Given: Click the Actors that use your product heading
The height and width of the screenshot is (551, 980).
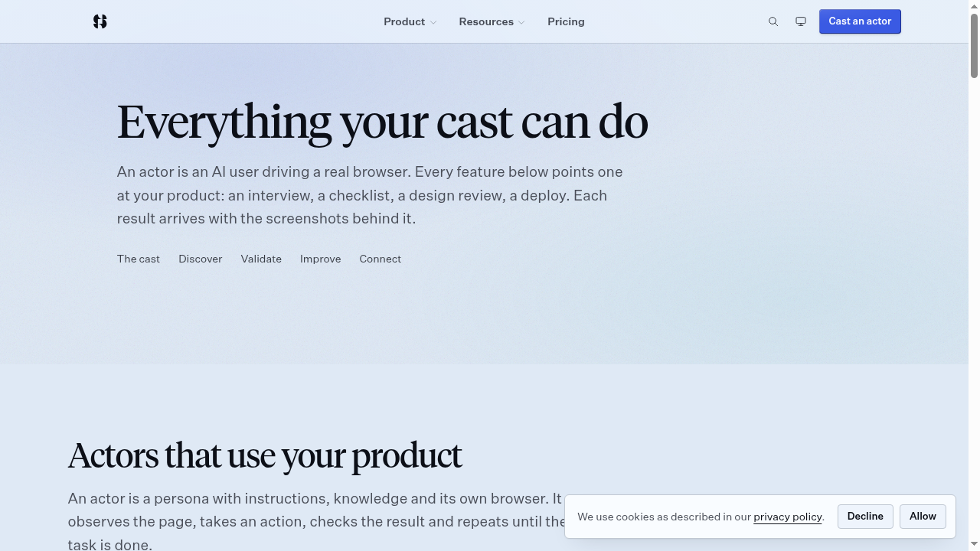Looking at the screenshot, I should [x=265, y=455].
